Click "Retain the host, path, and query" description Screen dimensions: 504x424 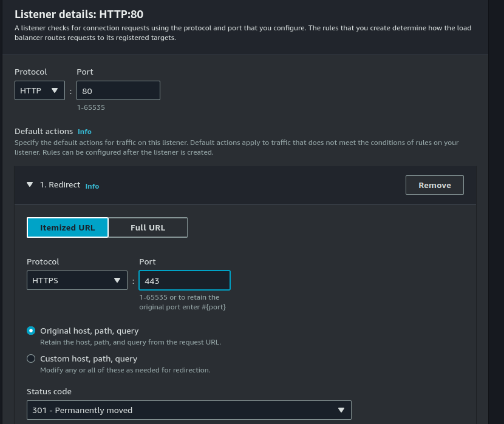coord(131,342)
